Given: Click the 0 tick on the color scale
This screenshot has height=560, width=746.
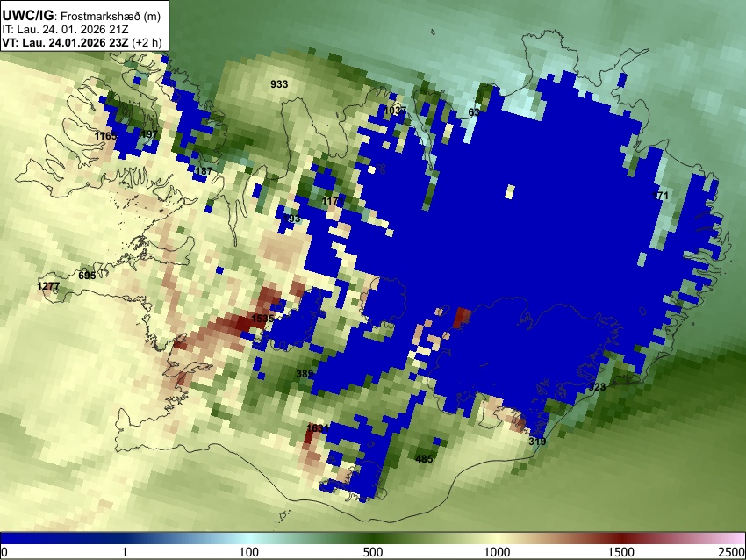Looking at the screenshot, I should click(4, 552).
